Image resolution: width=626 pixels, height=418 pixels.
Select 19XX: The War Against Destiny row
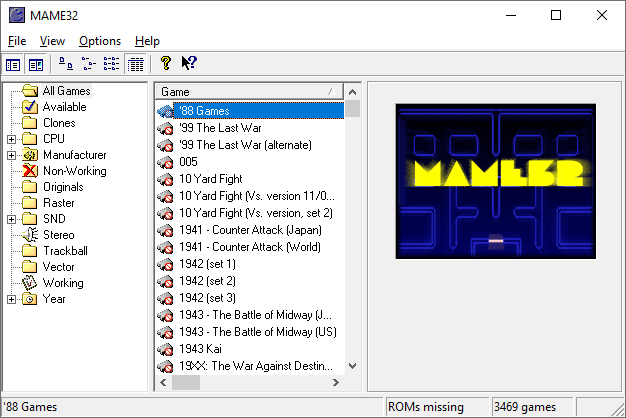(x=256, y=366)
